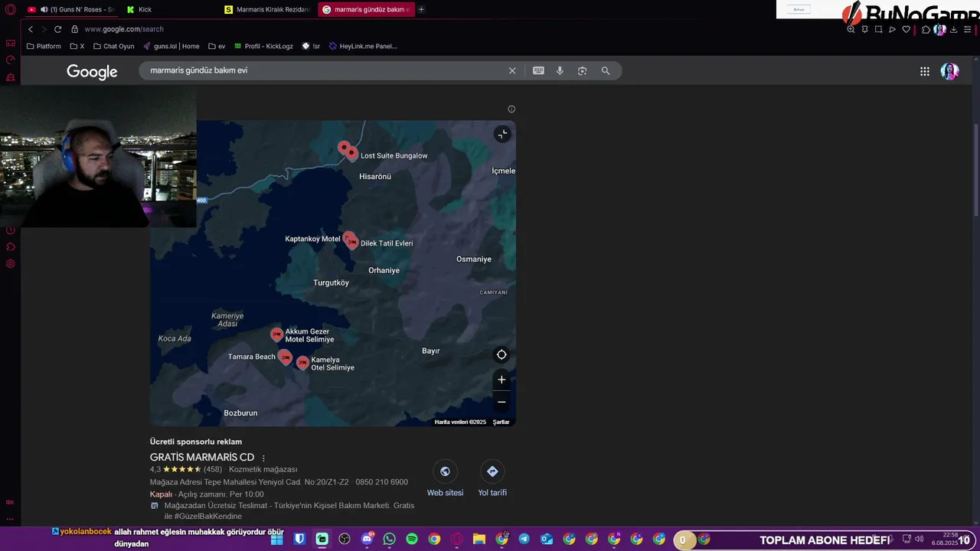Collapse the map with the shrink icon
The height and width of the screenshot is (551, 980).
[x=502, y=134]
